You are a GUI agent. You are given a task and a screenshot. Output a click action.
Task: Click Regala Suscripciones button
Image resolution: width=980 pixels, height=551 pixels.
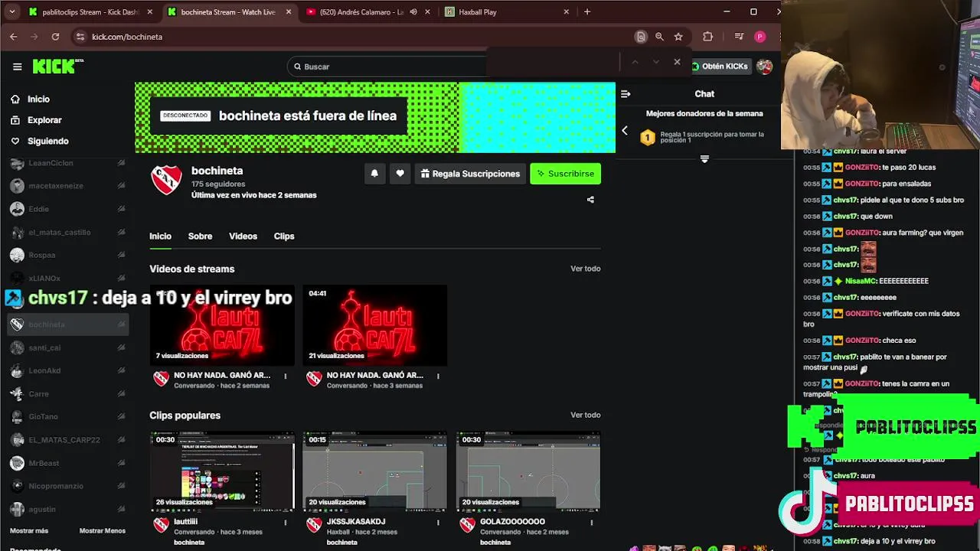coord(470,174)
